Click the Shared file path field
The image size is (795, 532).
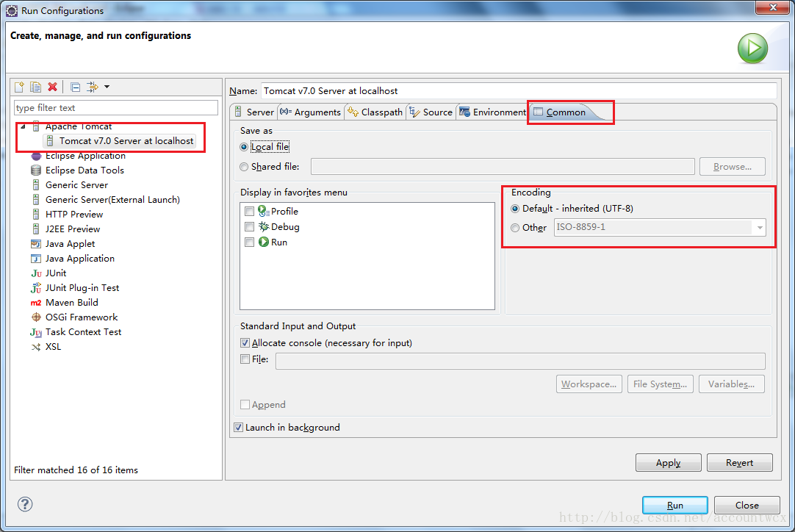(x=503, y=167)
